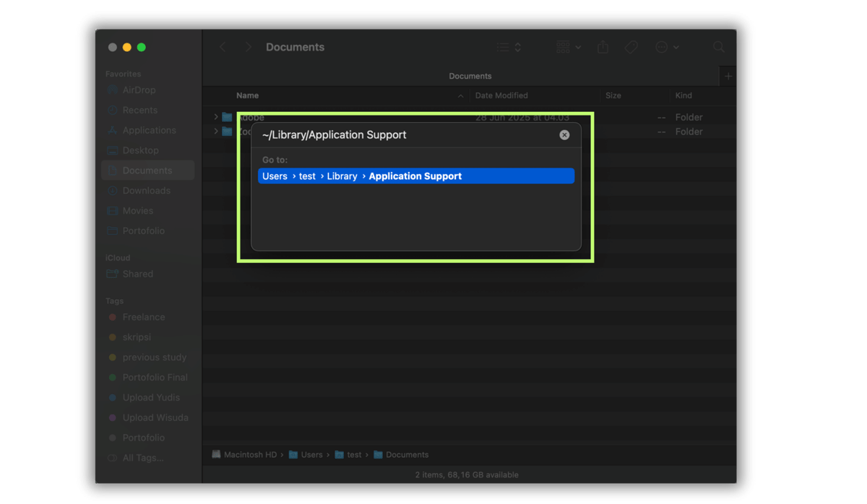Select Documents in the sidebar

coord(148,170)
